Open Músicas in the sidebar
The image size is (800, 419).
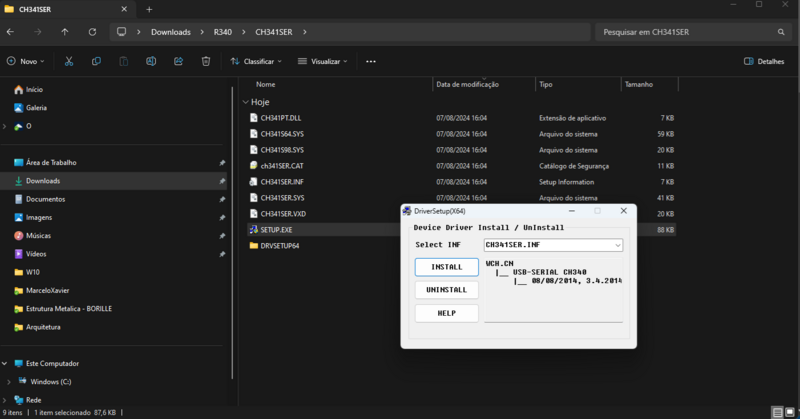coord(38,236)
